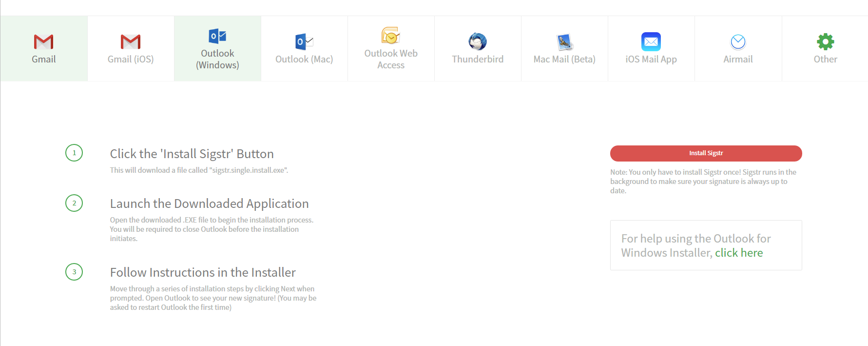Viewport: 868px width, 346px height.
Task: Click the Gmail (iOS) envelope icon
Action: pos(130,42)
